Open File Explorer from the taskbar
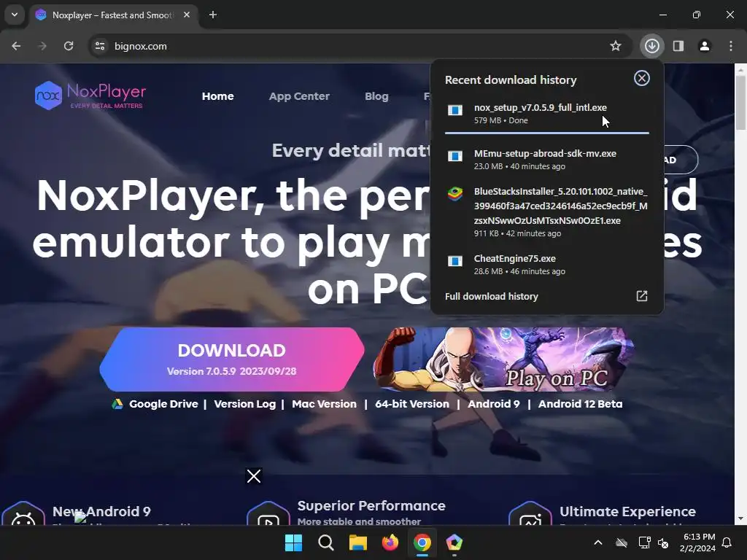Viewport: 747px width, 560px height. point(357,542)
